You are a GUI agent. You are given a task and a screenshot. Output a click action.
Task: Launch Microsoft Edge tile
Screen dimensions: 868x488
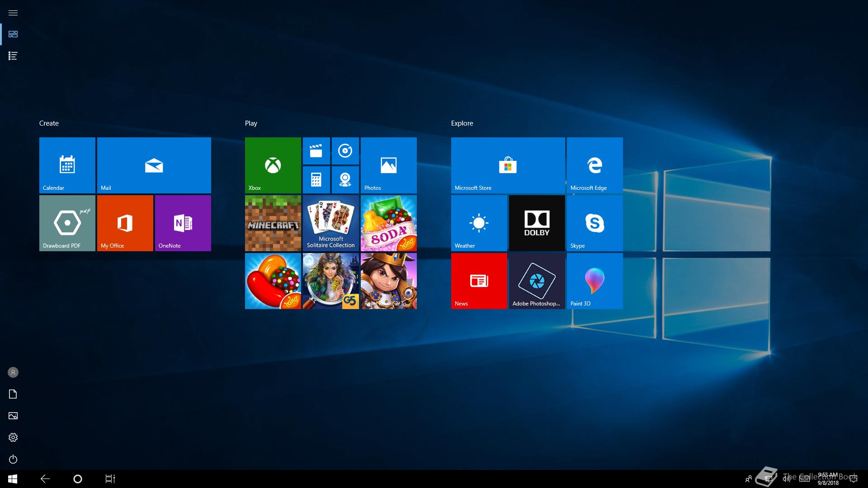(595, 165)
